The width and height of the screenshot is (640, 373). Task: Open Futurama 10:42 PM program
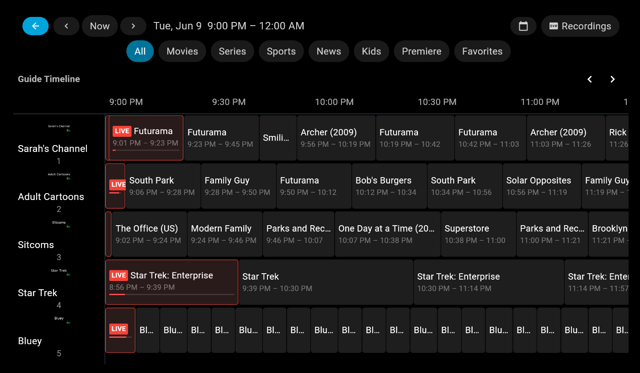[x=490, y=138]
